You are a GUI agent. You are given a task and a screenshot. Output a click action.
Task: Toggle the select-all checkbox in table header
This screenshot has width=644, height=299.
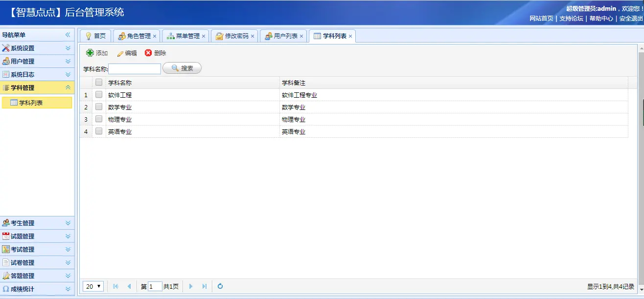(x=99, y=83)
